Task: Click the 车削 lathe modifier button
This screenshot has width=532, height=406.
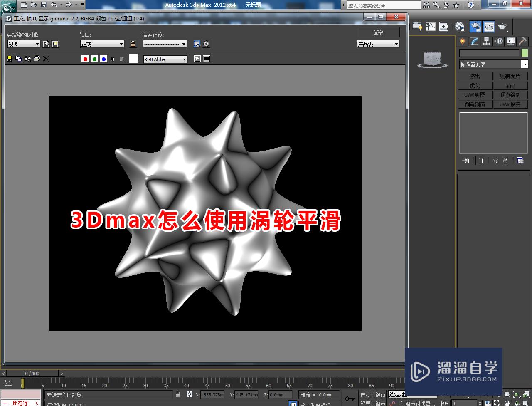Action: click(510, 86)
